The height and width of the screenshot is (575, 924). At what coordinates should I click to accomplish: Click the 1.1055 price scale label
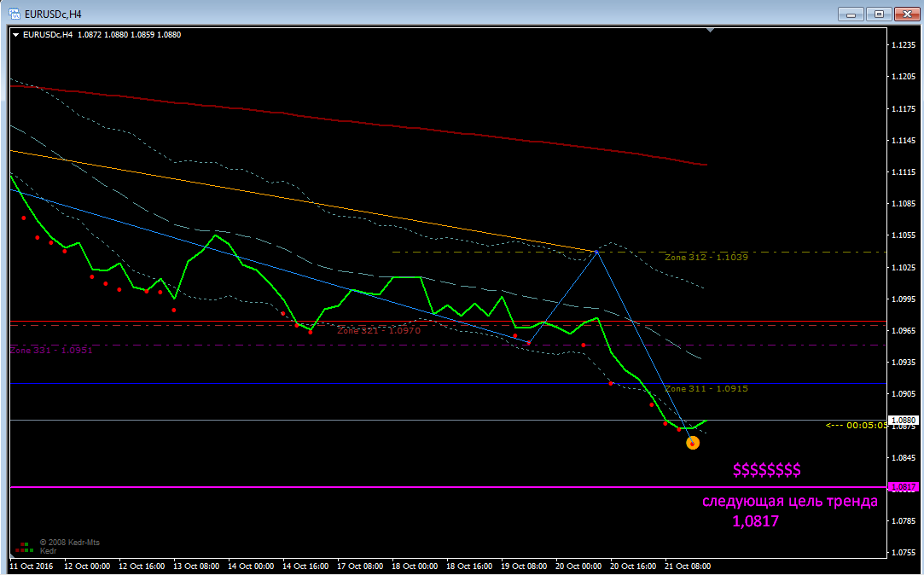pyautogui.click(x=904, y=235)
